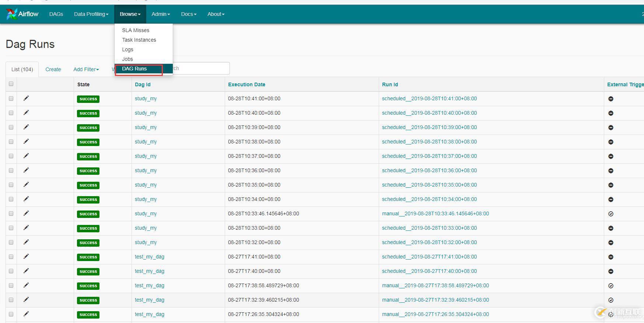Click edit pencil for 08-28T10:36:00 run
644x323 pixels.
(26, 170)
